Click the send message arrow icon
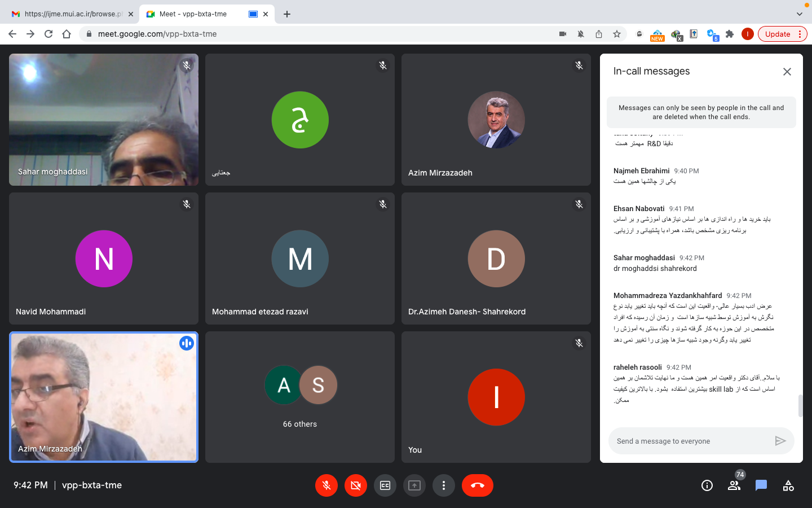 coord(780,441)
